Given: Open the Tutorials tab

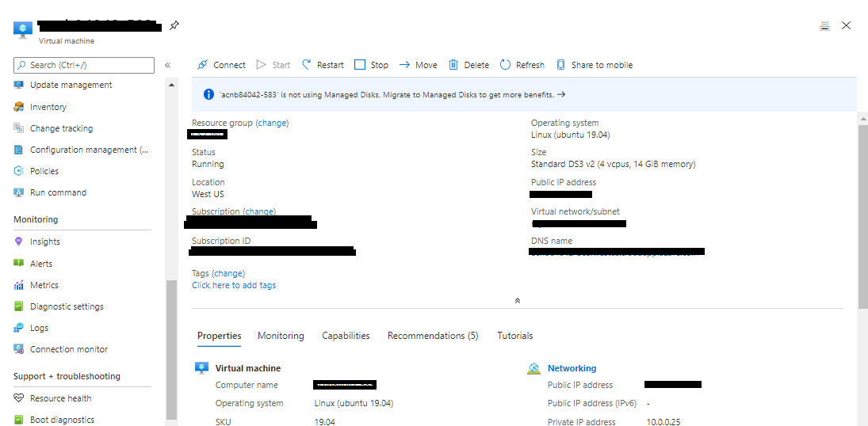Looking at the screenshot, I should point(514,336).
